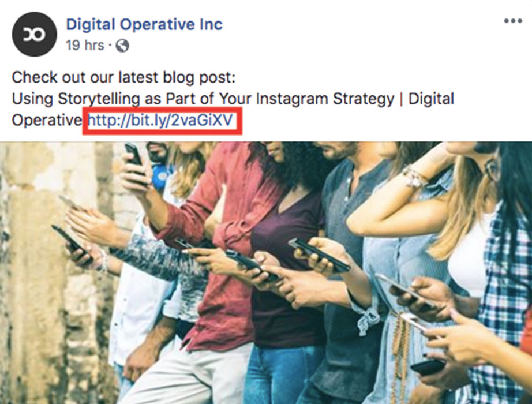The image size is (532, 404).
Task: Visit the Digital Operative Inc page name
Action: point(144,24)
